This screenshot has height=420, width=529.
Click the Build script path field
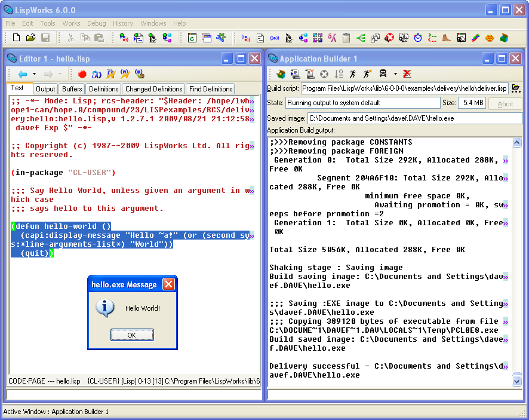click(x=404, y=88)
